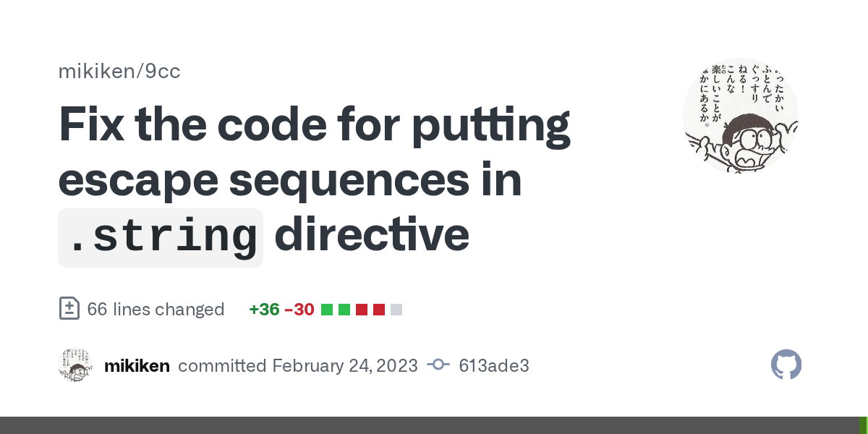Click the file diff icon beside lines changed
868x434 pixels.
coord(69,309)
